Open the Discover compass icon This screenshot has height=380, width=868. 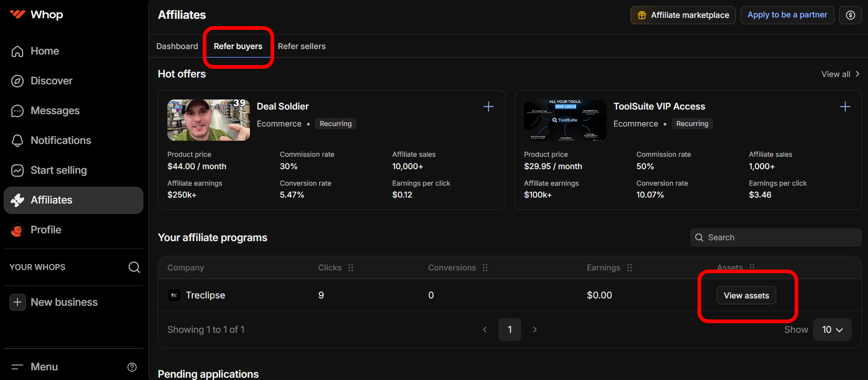17,81
